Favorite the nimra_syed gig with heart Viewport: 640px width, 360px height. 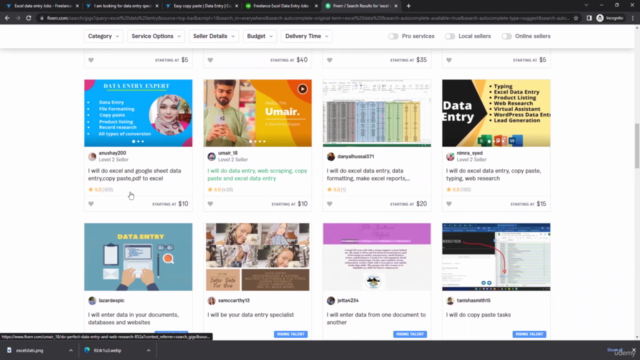click(x=449, y=204)
